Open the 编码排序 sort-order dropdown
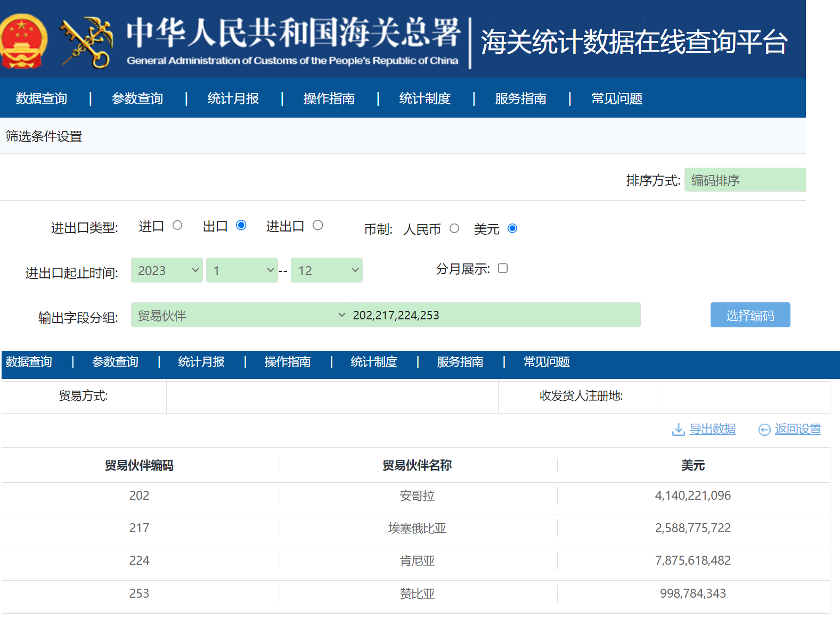 (x=745, y=180)
